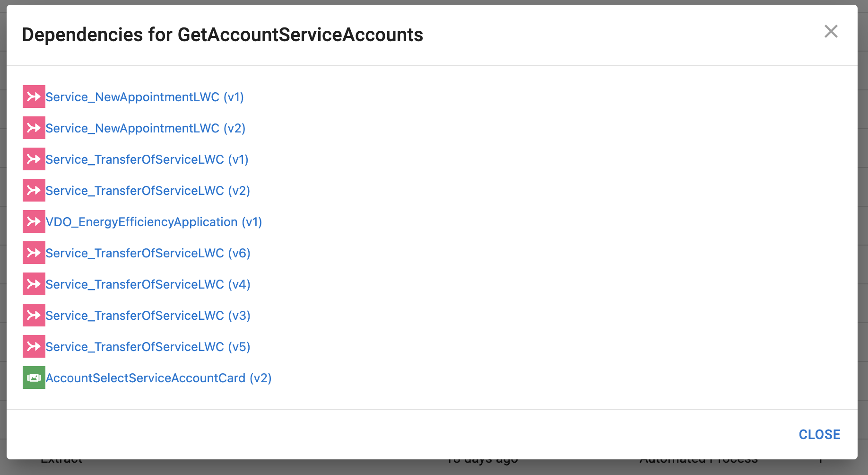Click the OmniScript icon beside VDO_EnergyEfficiencyApplication (v1)
Image resolution: width=868 pixels, height=475 pixels.
click(34, 221)
